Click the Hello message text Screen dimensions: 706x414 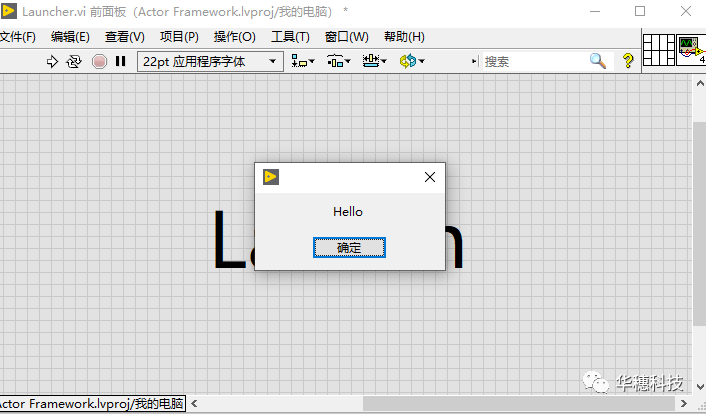[x=348, y=212]
